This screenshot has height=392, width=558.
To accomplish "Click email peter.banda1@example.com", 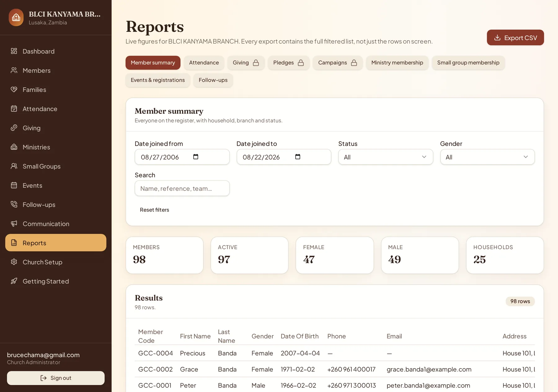I will click(x=428, y=385).
